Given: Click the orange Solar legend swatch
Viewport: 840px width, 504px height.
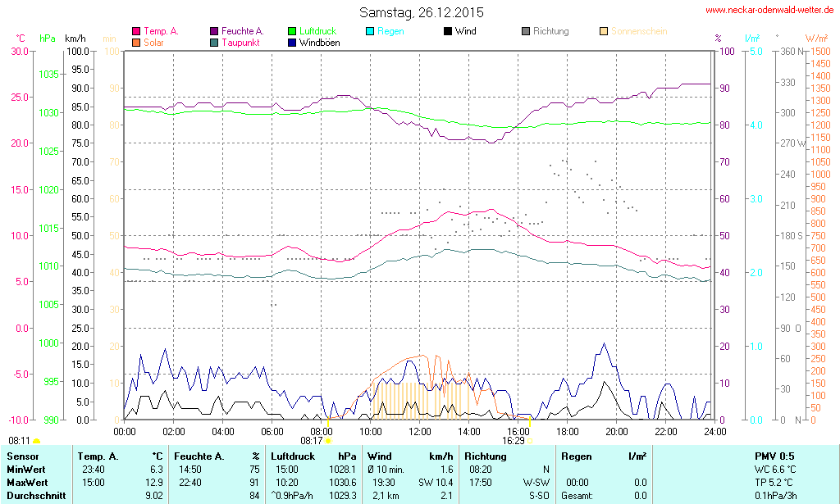Looking at the screenshot, I should point(136,42).
